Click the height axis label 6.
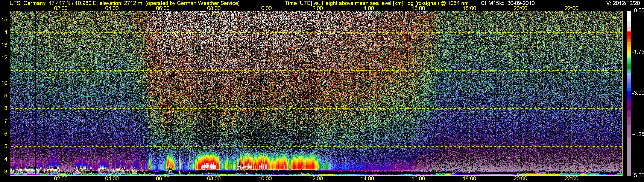The width and height of the screenshot is (644, 182). point(6,134)
